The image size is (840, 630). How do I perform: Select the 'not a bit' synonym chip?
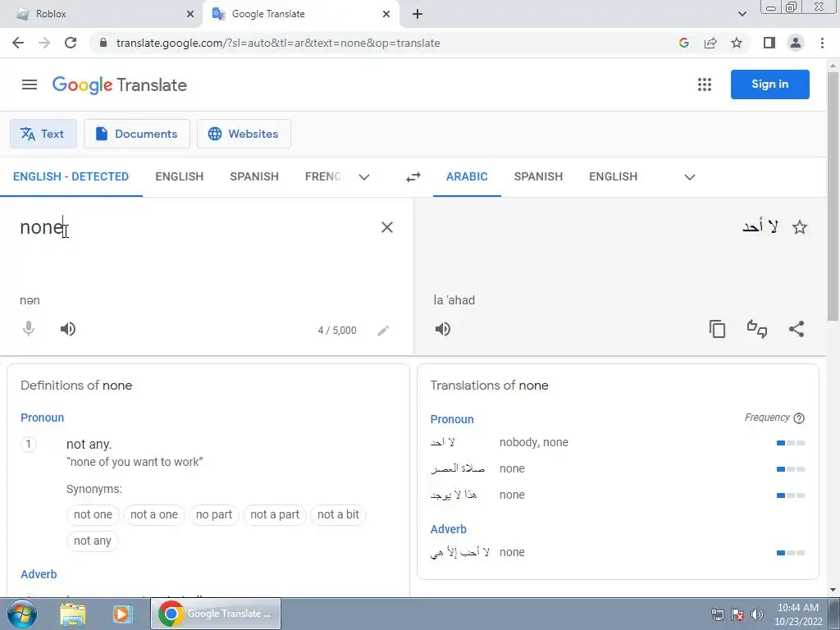tap(338, 515)
